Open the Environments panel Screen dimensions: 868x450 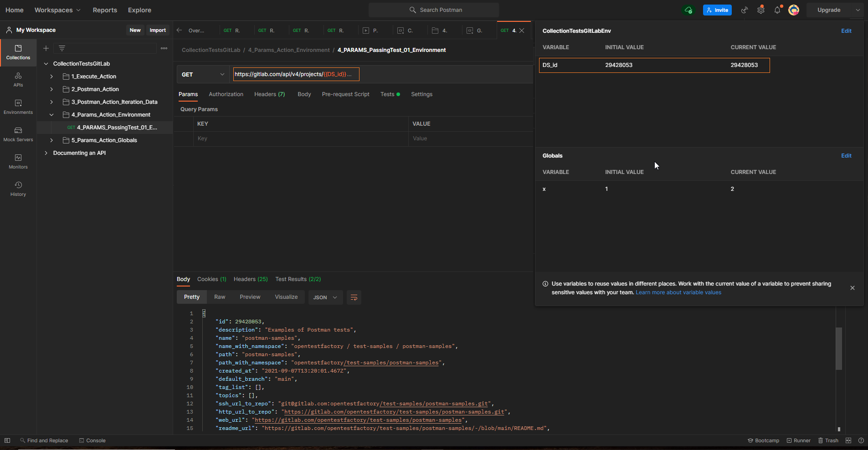click(x=18, y=107)
